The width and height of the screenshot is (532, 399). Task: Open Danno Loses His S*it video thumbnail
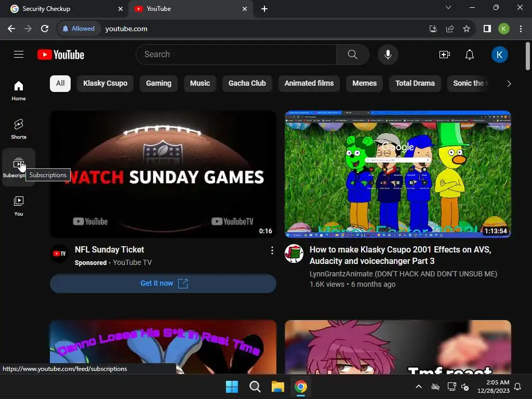[x=163, y=347]
